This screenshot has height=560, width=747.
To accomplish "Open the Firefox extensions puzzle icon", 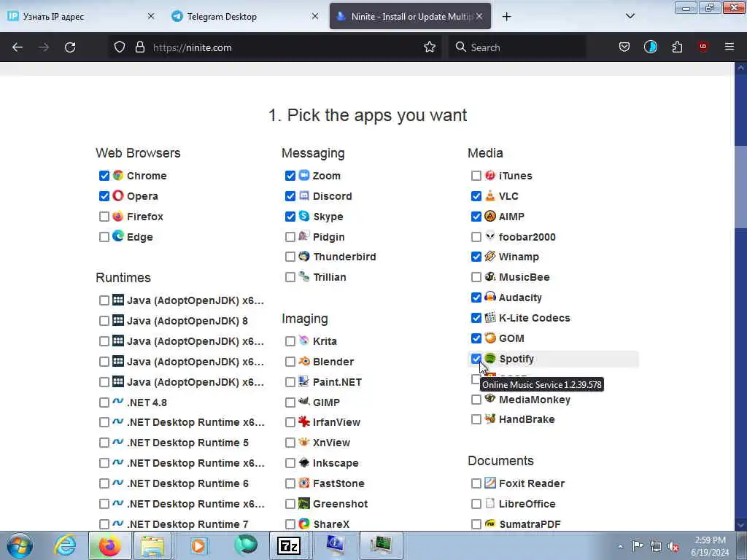I will click(677, 47).
